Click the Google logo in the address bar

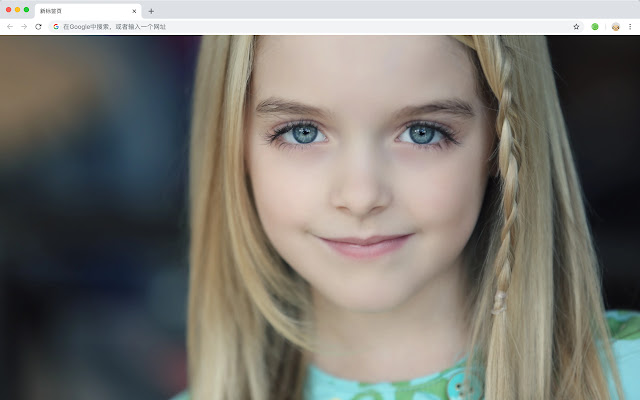click(56, 27)
